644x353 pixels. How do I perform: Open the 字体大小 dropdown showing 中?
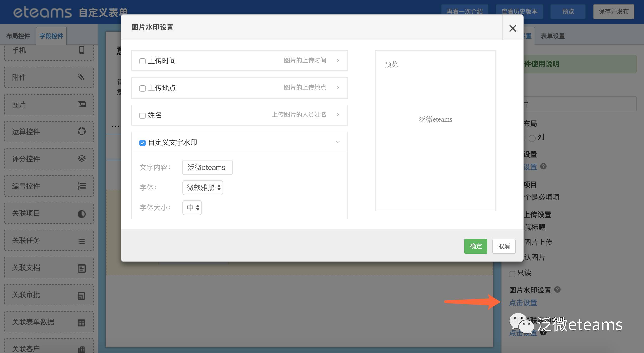(x=192, y=207)
